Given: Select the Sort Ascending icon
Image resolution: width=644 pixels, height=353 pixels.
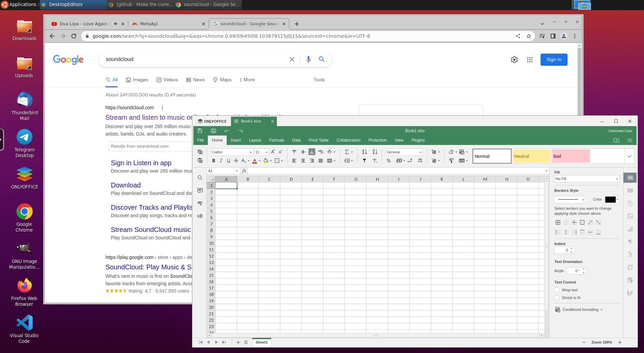Looking at the screenshot, I should [x=364, y=152].
